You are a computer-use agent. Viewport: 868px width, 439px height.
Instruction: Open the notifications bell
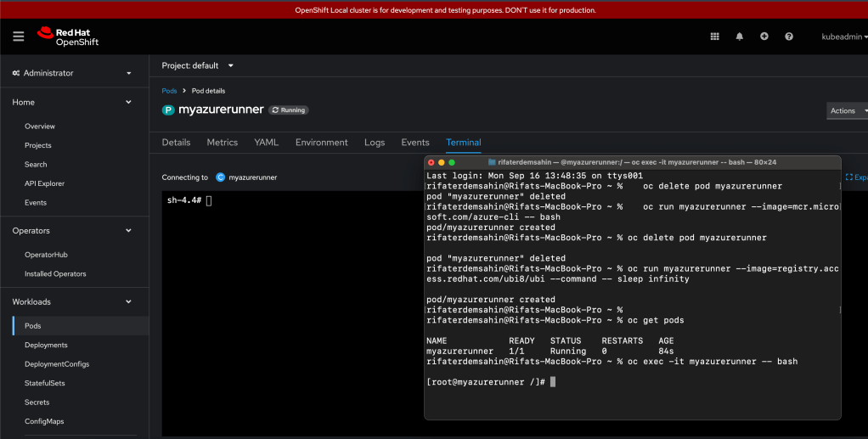[x=740, y=37]
